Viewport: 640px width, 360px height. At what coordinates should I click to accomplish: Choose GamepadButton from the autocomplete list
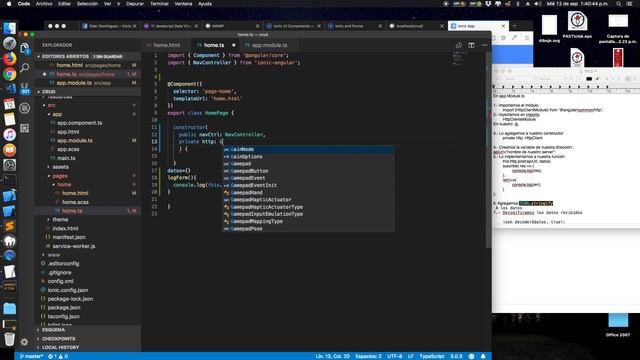point(308,171)
